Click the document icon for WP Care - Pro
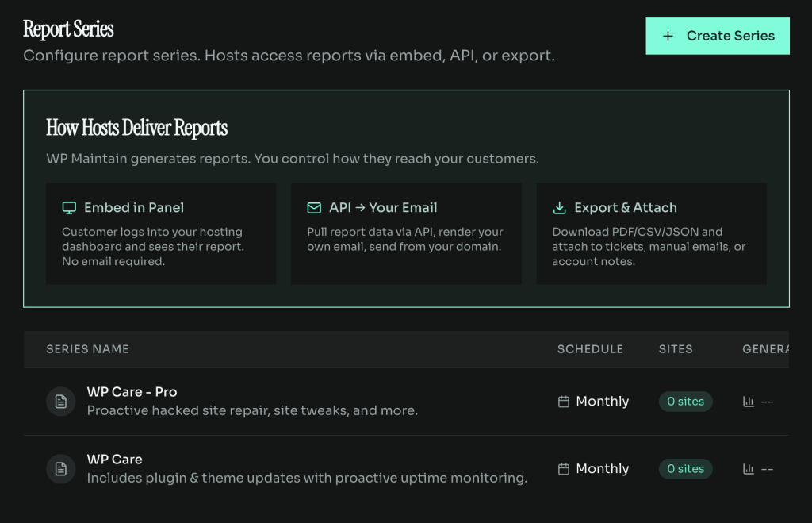 click(x=60, y=402)
